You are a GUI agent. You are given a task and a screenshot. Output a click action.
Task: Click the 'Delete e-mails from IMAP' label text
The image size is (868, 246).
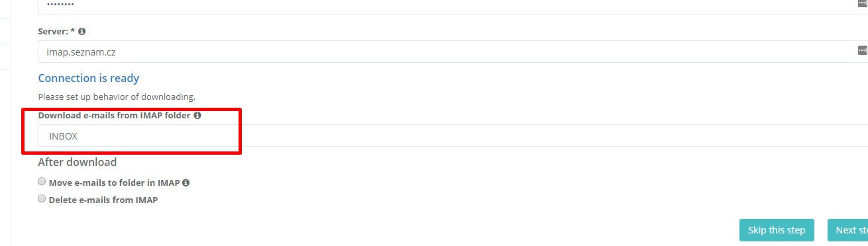point(103,200)
